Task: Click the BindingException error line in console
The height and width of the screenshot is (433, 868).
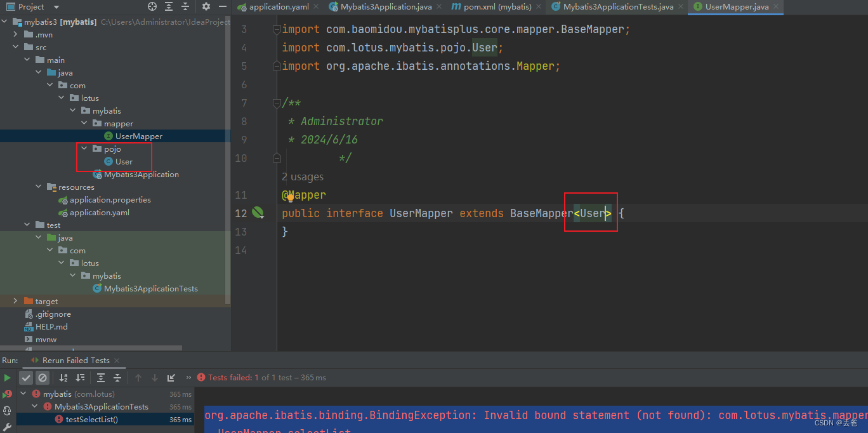Action: pyautogui.click(x=536, y=415)
